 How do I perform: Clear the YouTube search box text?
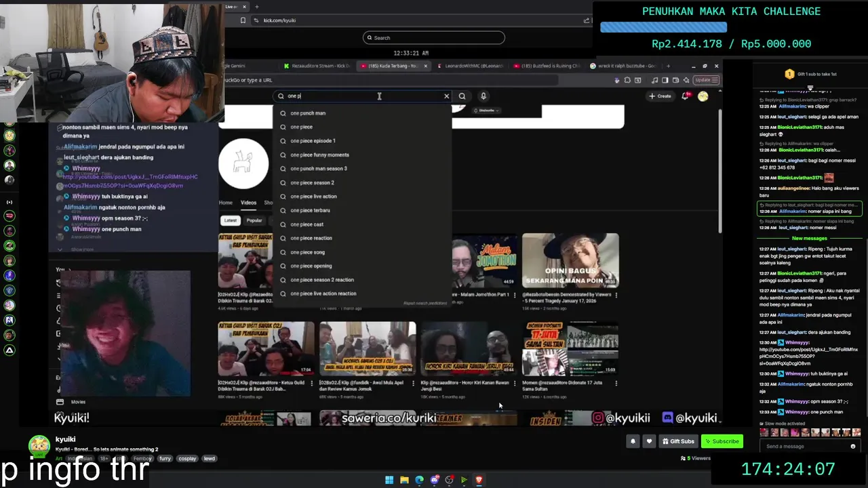pyautogui.click(x=446, y=96)
